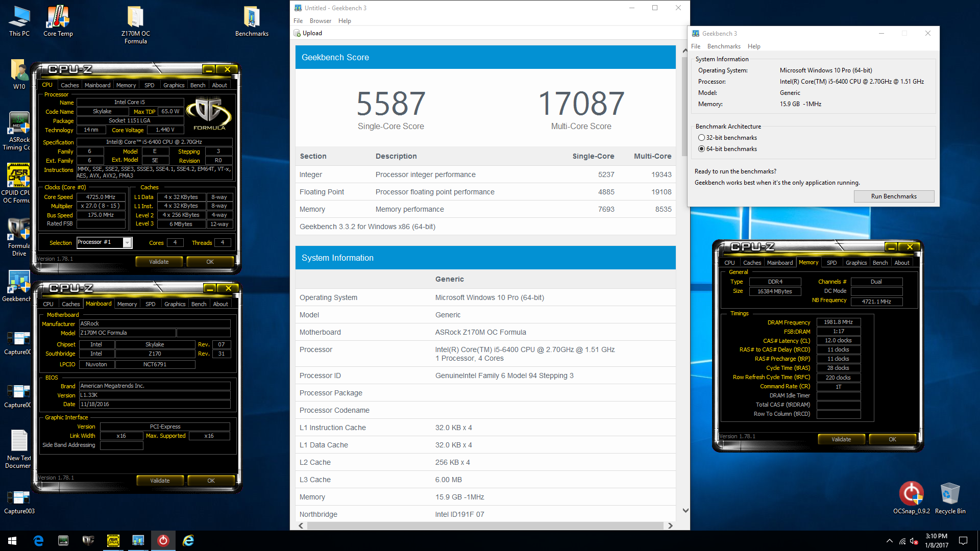Image resolution: width=980 pixels, height=551 pixels.
Task: Click Validate in top-left CPU-Z window
Action: (x=159, y=262)
